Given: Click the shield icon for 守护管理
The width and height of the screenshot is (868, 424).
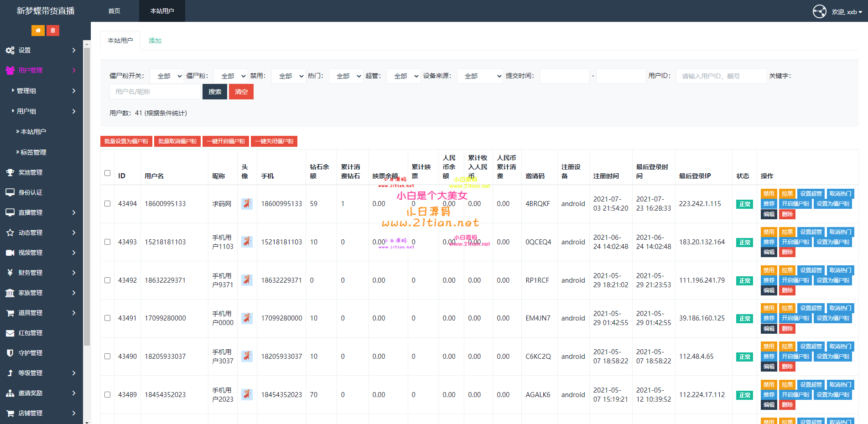Looking at the screenshot, I should [x=10, y=353].
